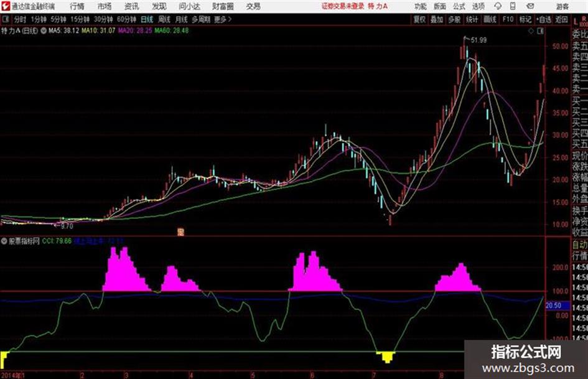Open the 功能 menu
Image resolution: width=588 pixels, height=379 pixels.
(421, 6)
